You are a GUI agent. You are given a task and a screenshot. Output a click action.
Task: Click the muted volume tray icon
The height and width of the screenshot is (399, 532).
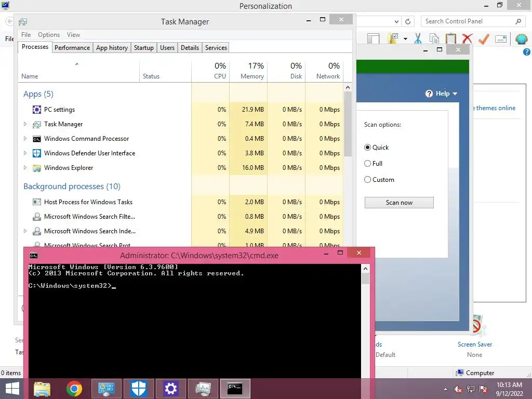coord(458,389)
